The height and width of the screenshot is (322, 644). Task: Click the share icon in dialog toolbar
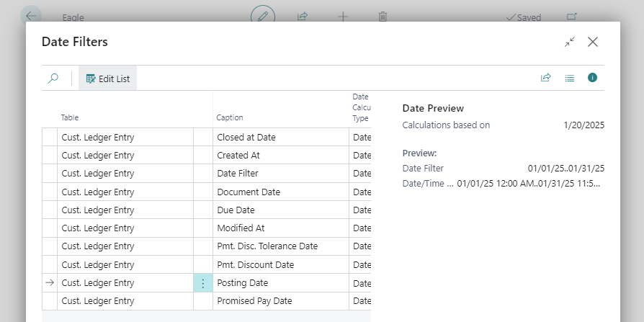coord(545,78)
